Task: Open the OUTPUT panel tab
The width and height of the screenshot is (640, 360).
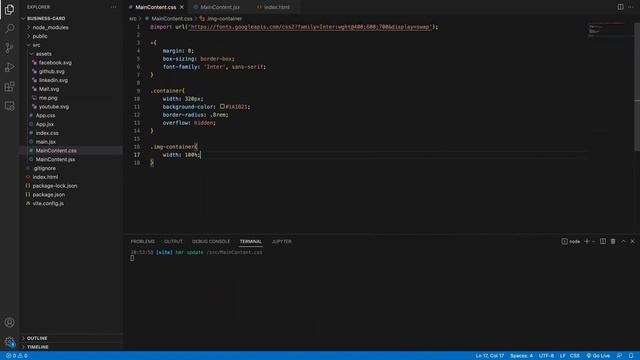Action: tap(173, 242)
